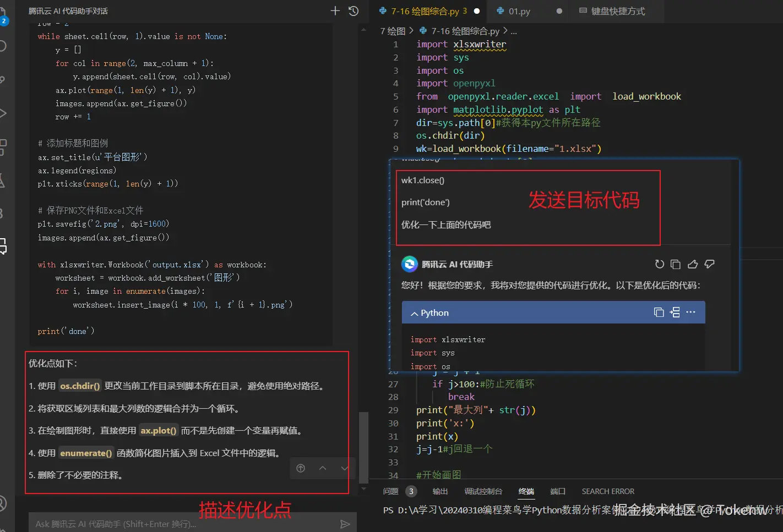783x532 pixels.
Task: Click worksheet.insert_image line in chat code
Action: pos(183,304)
